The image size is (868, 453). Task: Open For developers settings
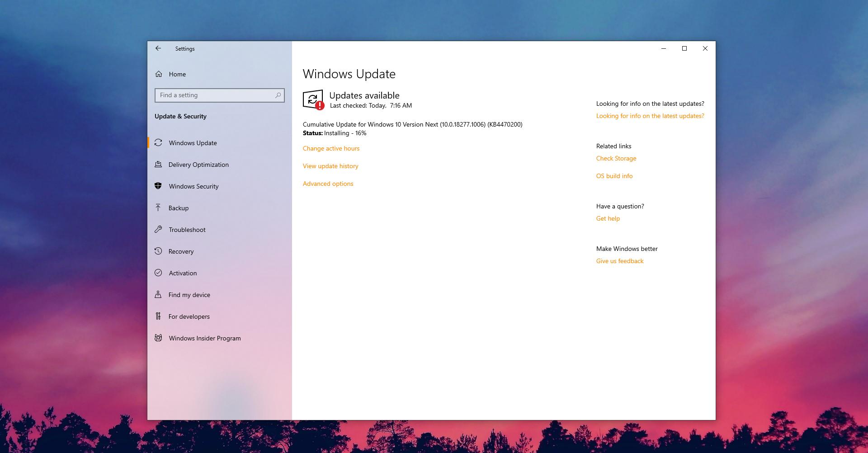[220, 316]
